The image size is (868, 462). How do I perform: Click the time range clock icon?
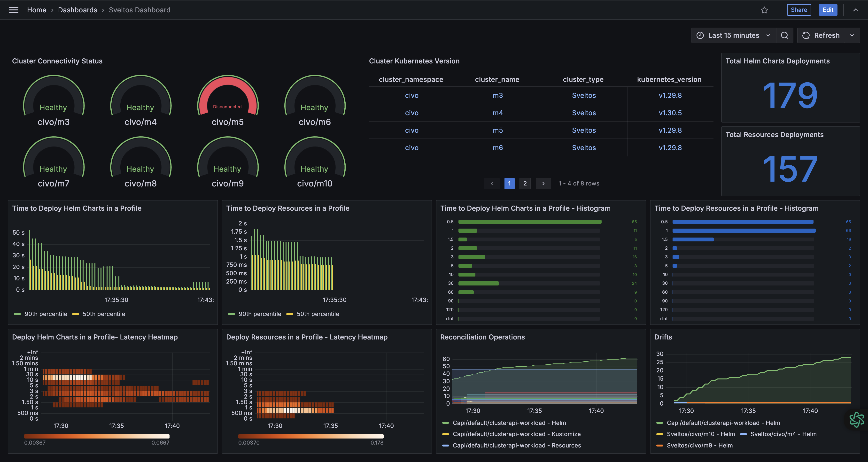(700, 35)
